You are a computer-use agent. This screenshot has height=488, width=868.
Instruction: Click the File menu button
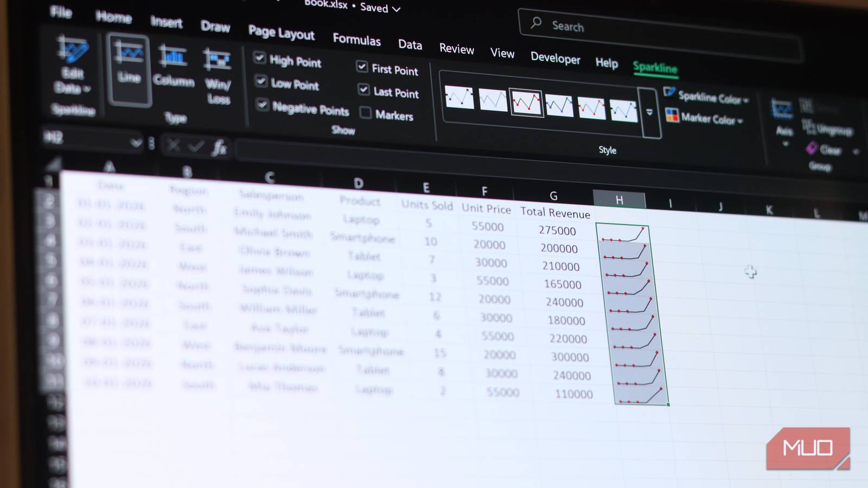(60, 14)
